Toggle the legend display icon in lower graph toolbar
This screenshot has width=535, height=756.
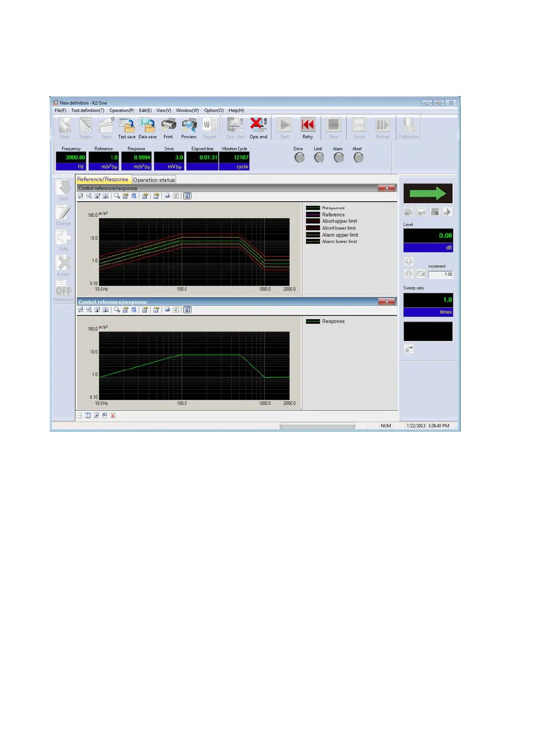point(187,310)
